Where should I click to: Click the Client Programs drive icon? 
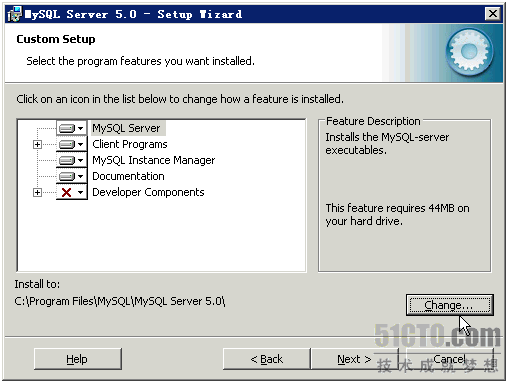[67, 144]
